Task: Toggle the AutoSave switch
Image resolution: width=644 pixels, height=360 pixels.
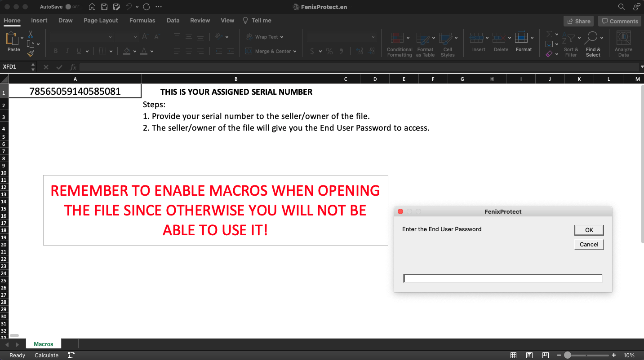Action: (72, 7)
